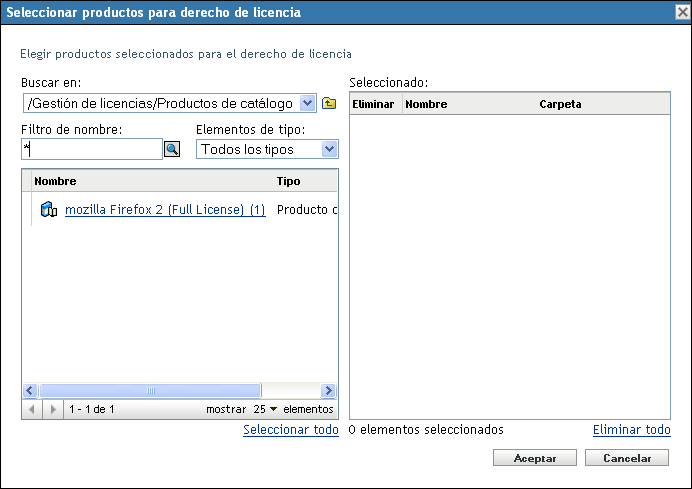Go to next page of results
Screen dimensions: 692x489
click(x=53, y=409)
